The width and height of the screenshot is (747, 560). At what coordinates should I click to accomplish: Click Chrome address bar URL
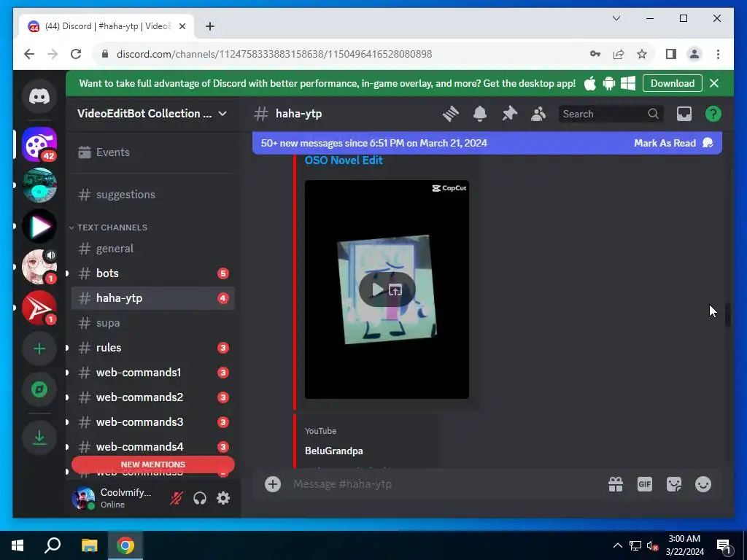[274, 54]
